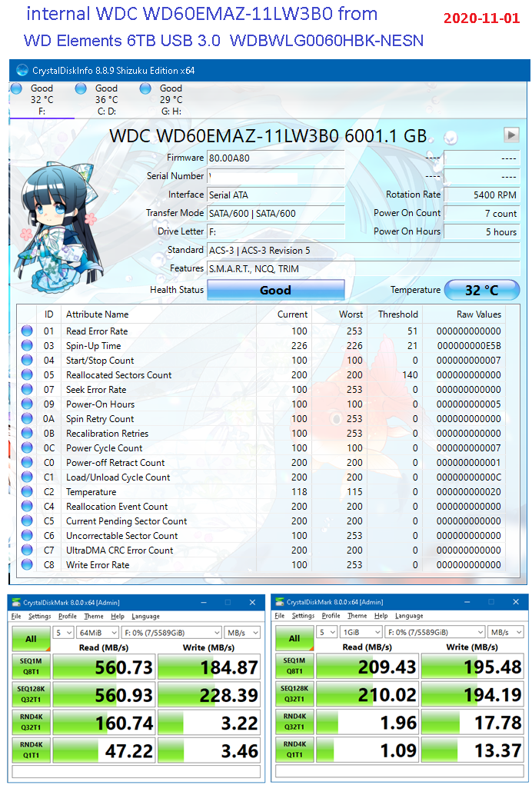Image resolution: width=532 pixels, height=785 pixels.
Task: Click the Firmware field 80.00A80
Action: pos(276,158)
